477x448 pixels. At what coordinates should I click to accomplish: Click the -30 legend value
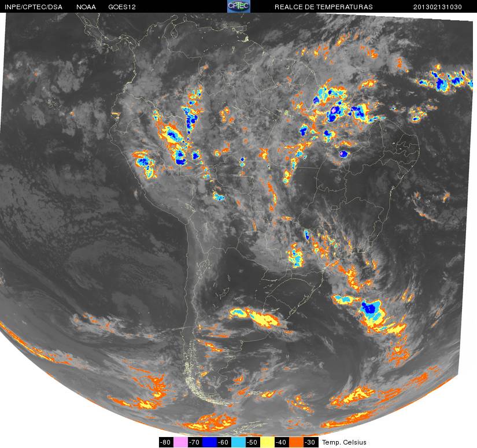point(311,442)
